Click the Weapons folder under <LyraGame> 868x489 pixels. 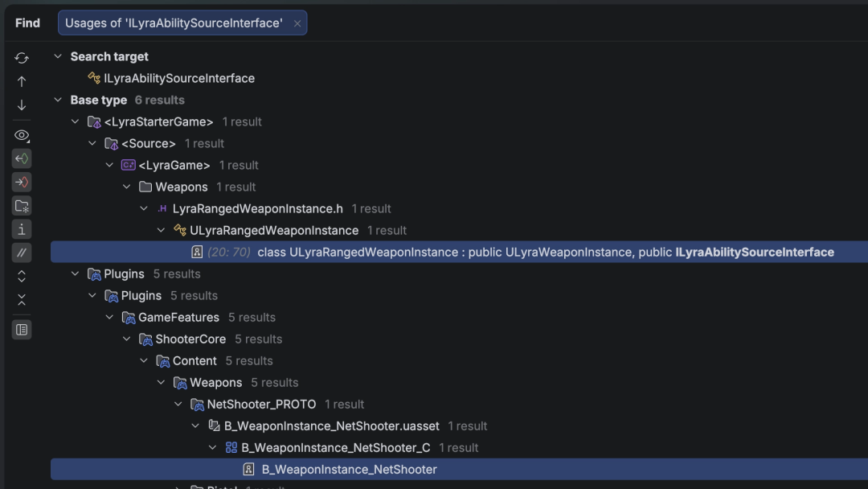click(x=182, y=187)
